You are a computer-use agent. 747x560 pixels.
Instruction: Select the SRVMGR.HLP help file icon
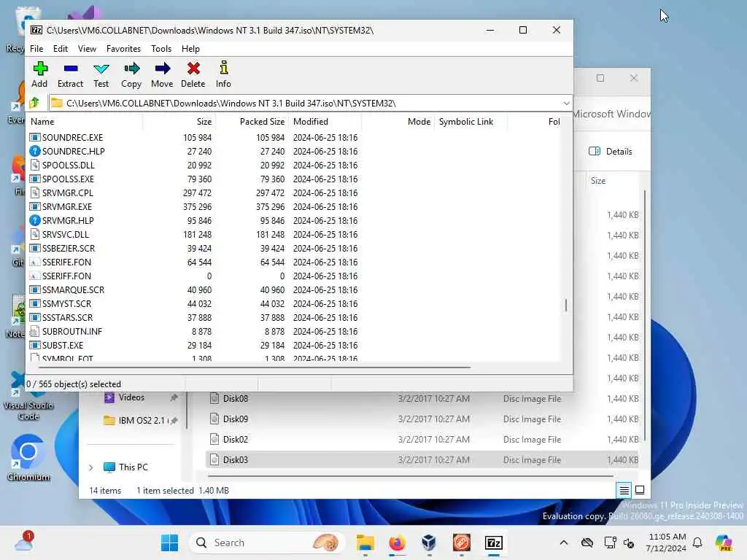[x=34, y=220]
